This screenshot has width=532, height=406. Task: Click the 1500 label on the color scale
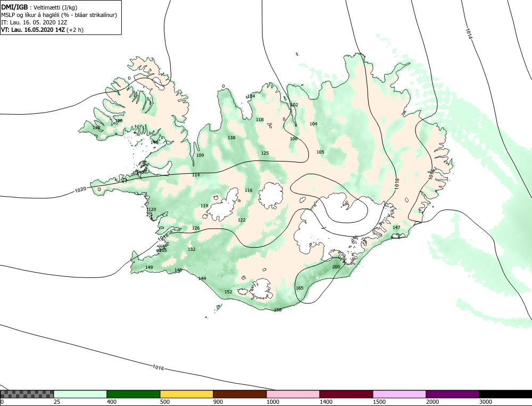[x=379, y=402]
